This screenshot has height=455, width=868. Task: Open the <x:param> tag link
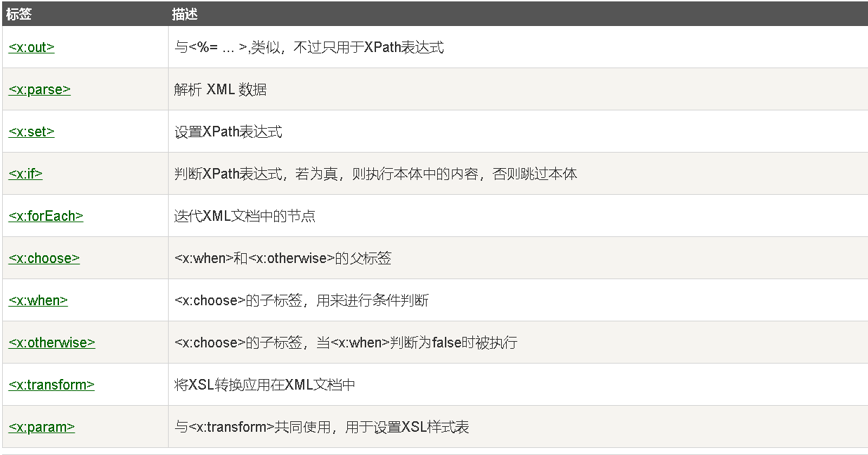pyautogui.click(x=41, y=427)
